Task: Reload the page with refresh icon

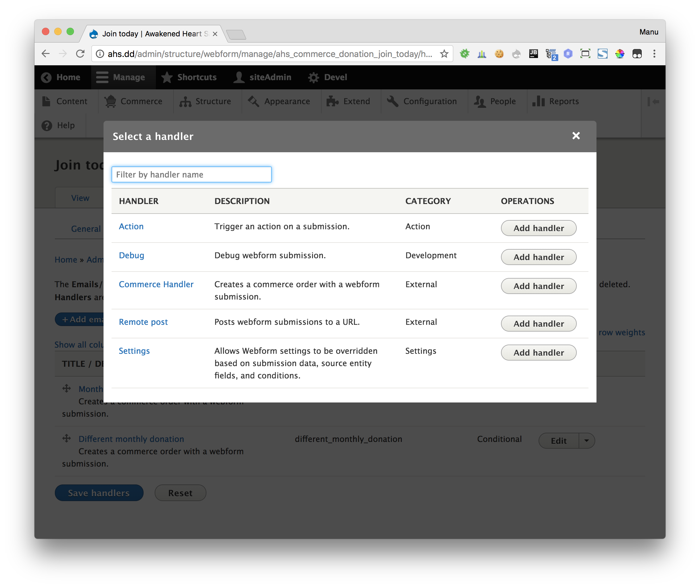Action: point(80,54)
